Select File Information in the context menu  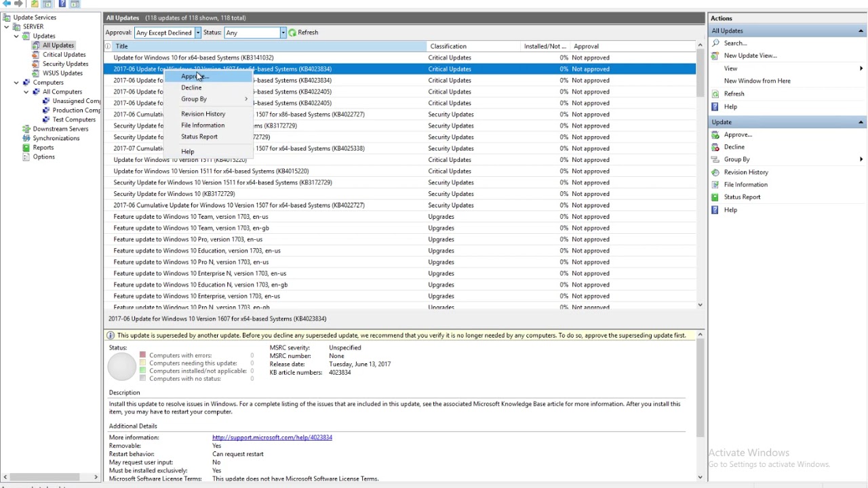[208, 125]
